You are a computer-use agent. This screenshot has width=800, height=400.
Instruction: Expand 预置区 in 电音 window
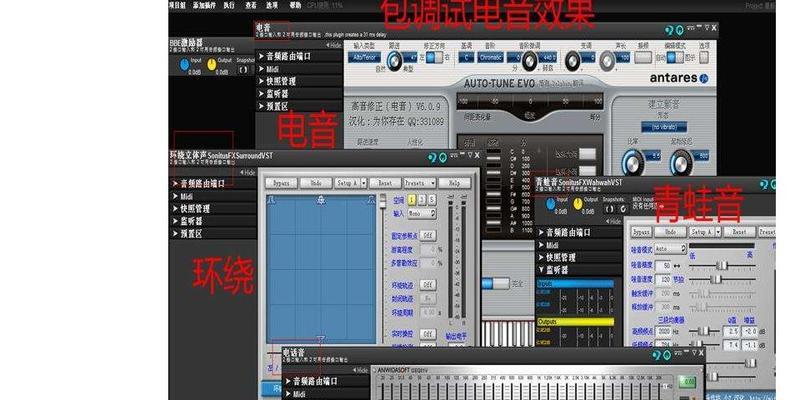point(298,106)
